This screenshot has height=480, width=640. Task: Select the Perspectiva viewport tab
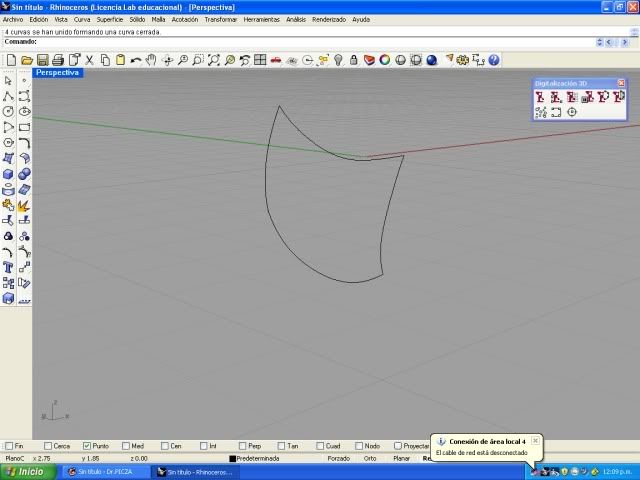58,72
